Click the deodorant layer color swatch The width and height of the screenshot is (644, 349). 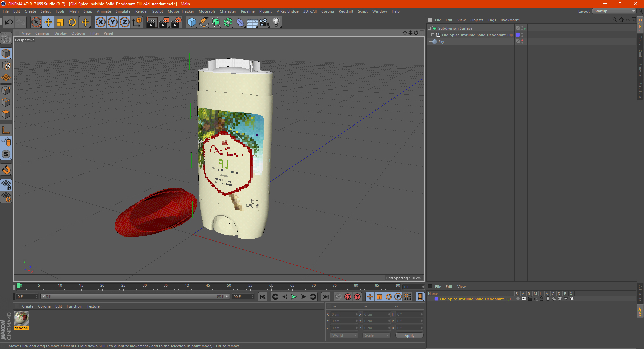point(518,35)
